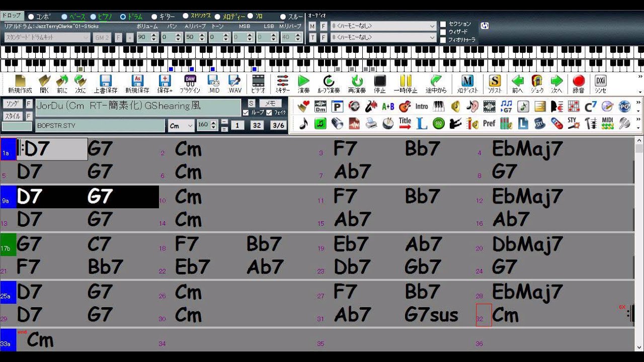This screenshot has height=362, width=644.
Task: Select スルー track radio button
Action: pos(283,17)
